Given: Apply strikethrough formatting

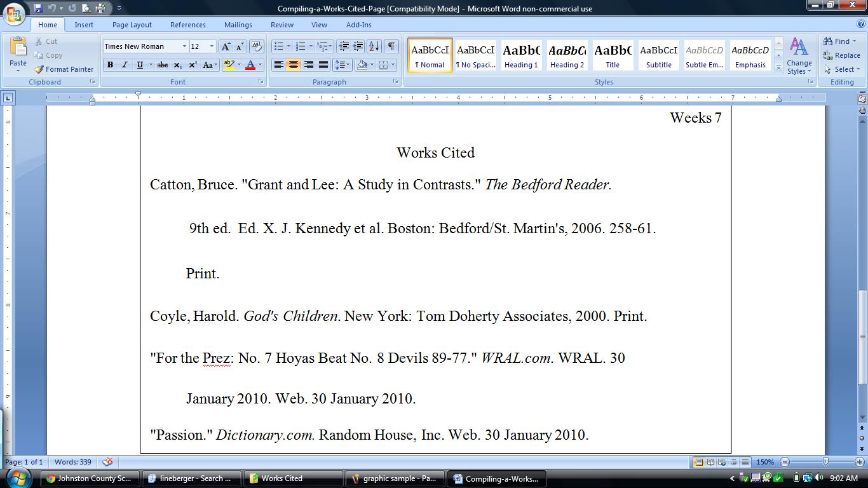Looking at the screenshot, I should pos(163,65).
